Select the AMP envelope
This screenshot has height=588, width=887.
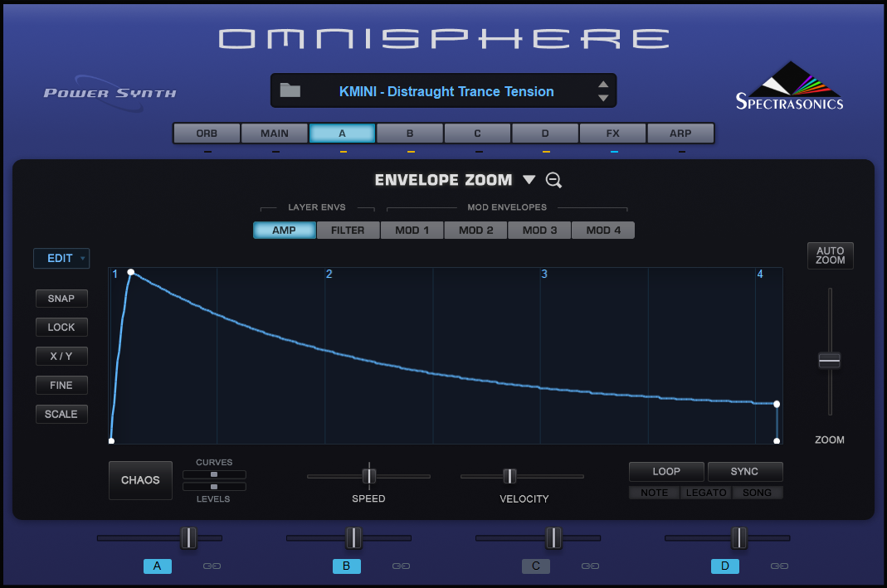[284, 230]
